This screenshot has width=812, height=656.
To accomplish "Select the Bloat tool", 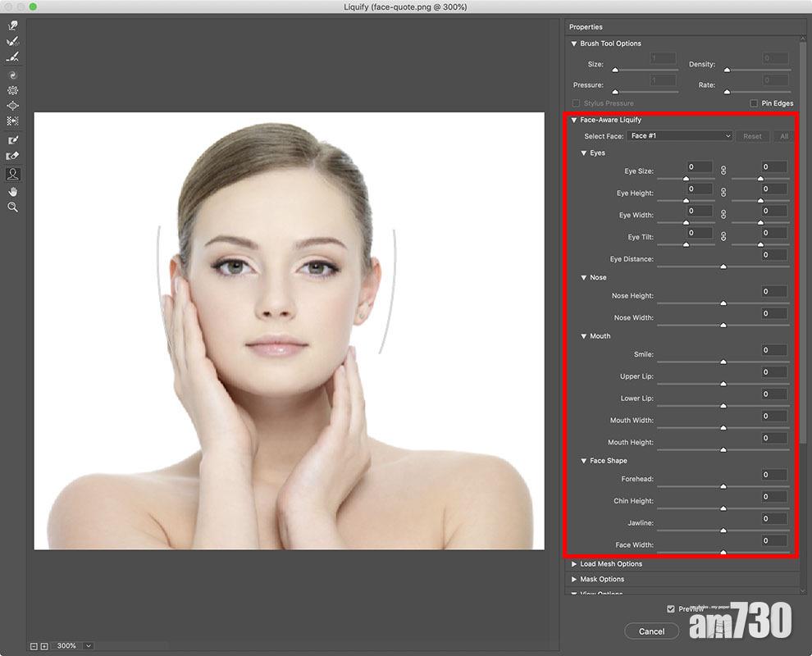I will (12, 106).
